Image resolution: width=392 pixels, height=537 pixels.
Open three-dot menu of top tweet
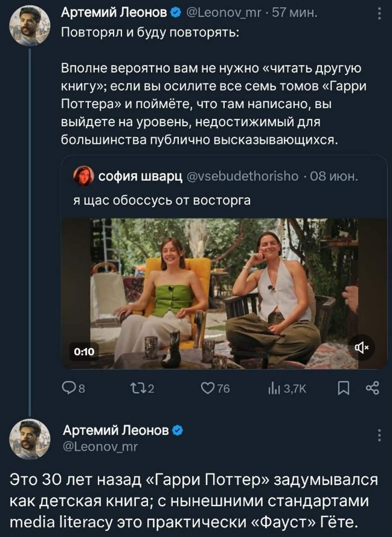[379, 14]
